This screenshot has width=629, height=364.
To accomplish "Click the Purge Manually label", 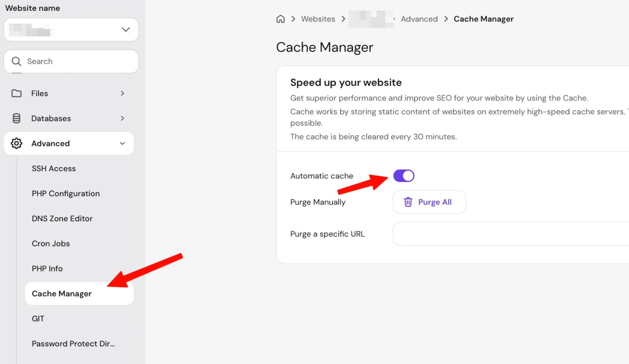I will pos(318,202).
